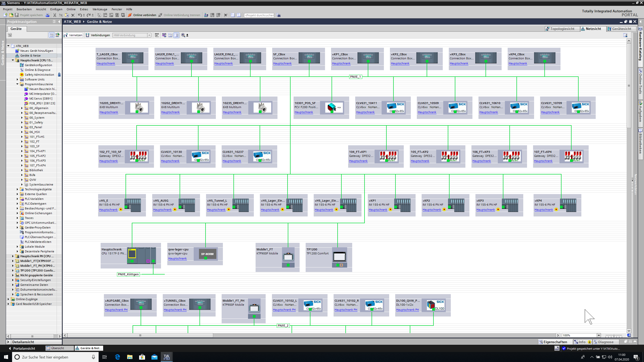Click the show address labels icon

pos(157,35)
